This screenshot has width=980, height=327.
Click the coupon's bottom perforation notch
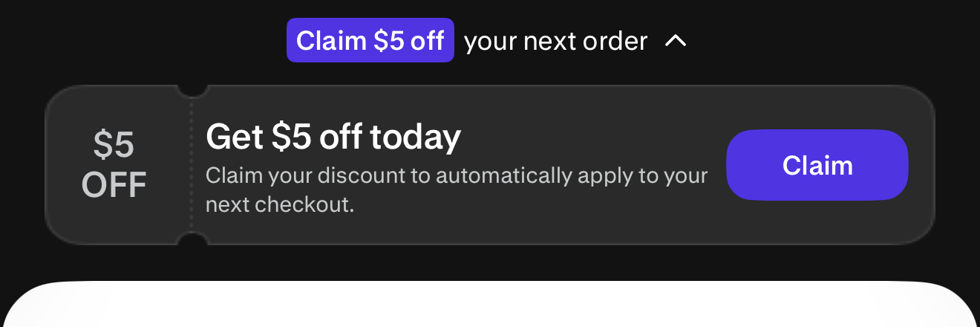click(x=192, y=239)
